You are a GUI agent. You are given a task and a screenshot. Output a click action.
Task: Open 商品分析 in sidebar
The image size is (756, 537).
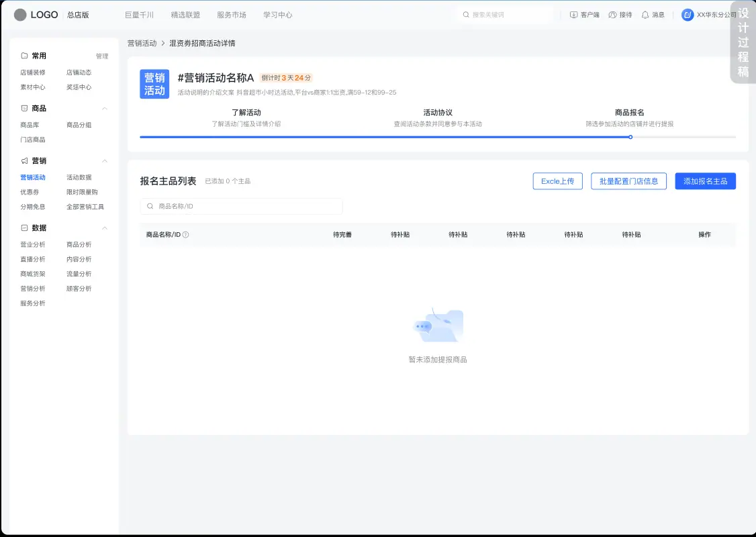79,244
